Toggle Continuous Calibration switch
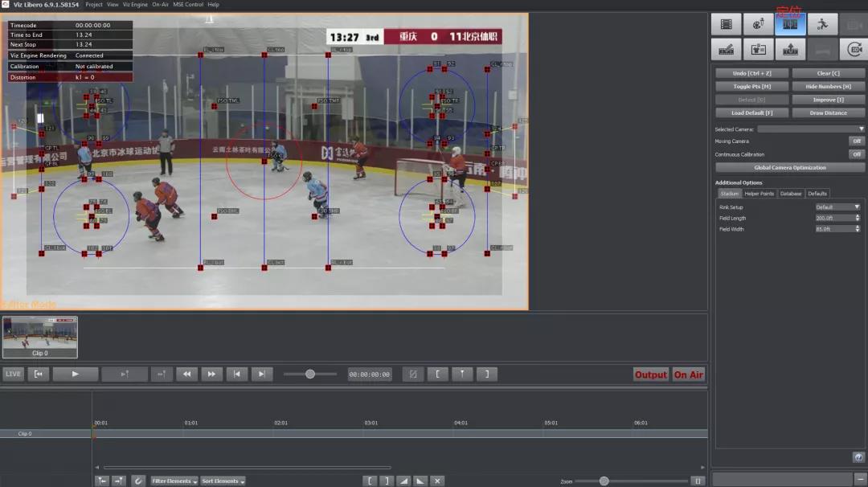Screen dimensions: 868x487 click(x=857, y=154)
